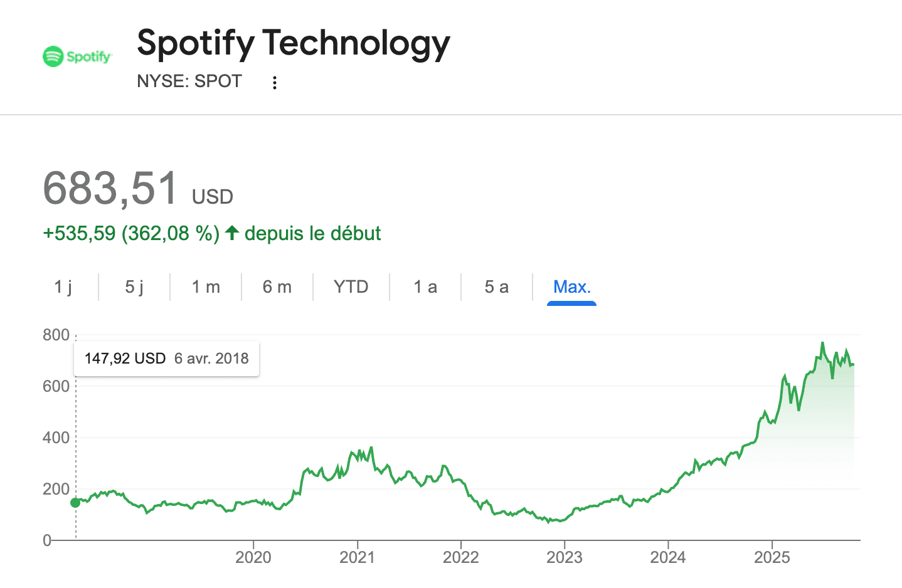Click the NYSE: SPOT ticker label

189,81
